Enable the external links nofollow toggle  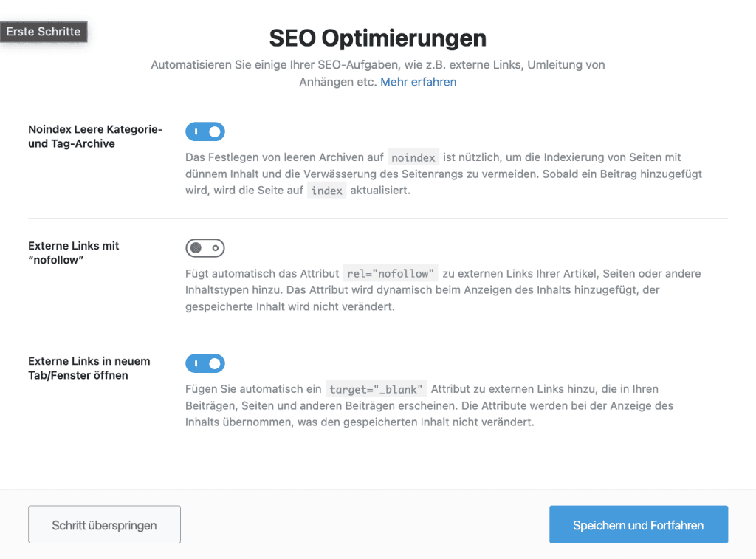point(205,248)
